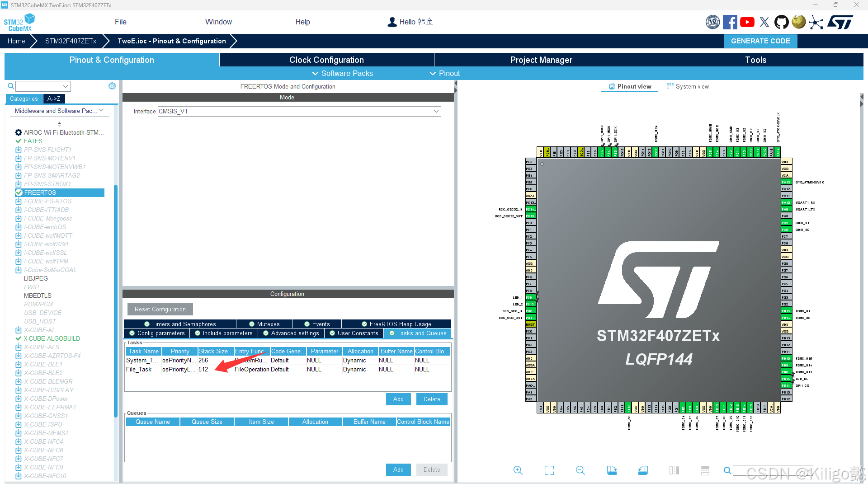Open the Interface CMSIS_V1 dropdown
This screenshot has height=488, width=868.
click(x=435, y=111)
